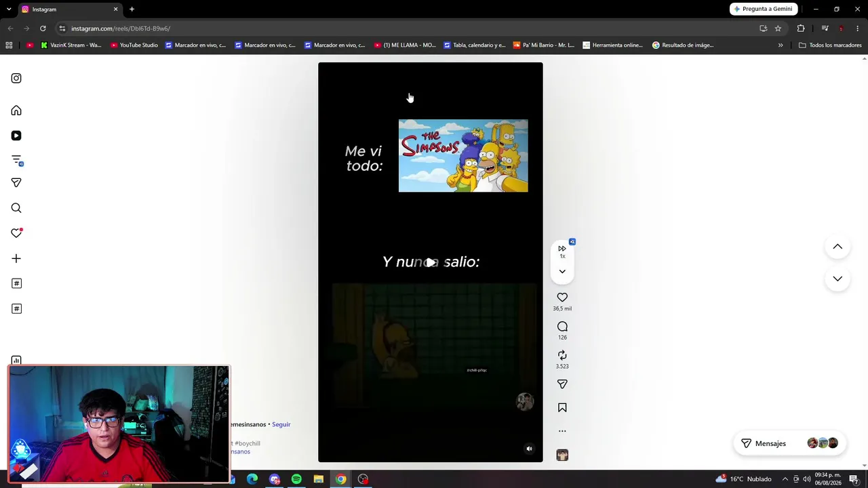Repost the reel
The width and height of the screenshot is (868, 488).
click(x=562, y=355)
